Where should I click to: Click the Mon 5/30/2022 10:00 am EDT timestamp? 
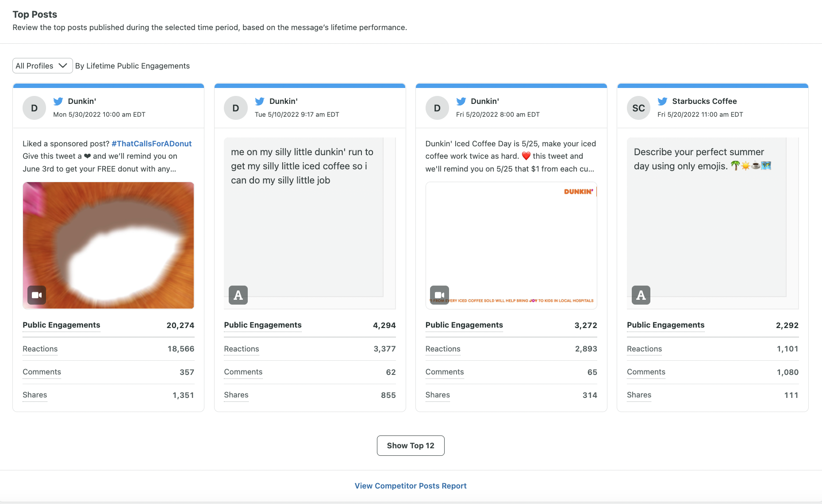click(x=99, y=115)
